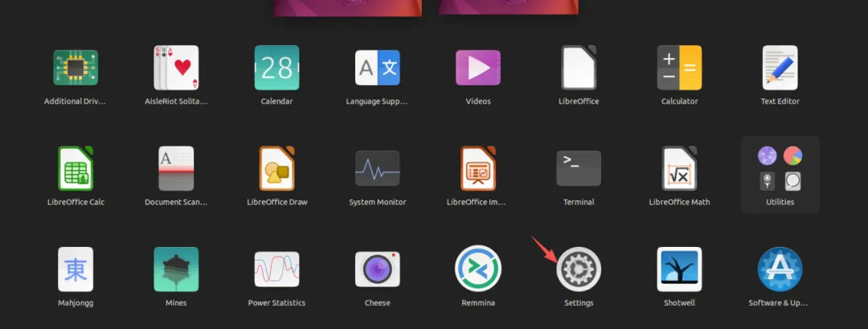Click the "Mahjongg" label text
Viewport: 868px width, 329px height.
coord(76,303)
